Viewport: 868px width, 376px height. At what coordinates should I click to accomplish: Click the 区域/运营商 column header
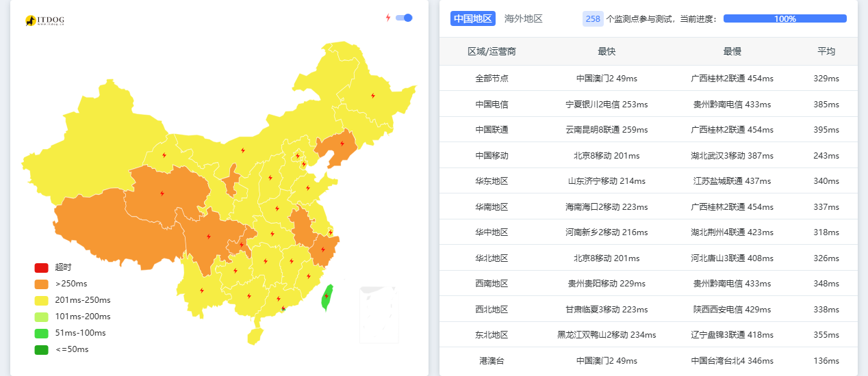click(x=492, y=51)
